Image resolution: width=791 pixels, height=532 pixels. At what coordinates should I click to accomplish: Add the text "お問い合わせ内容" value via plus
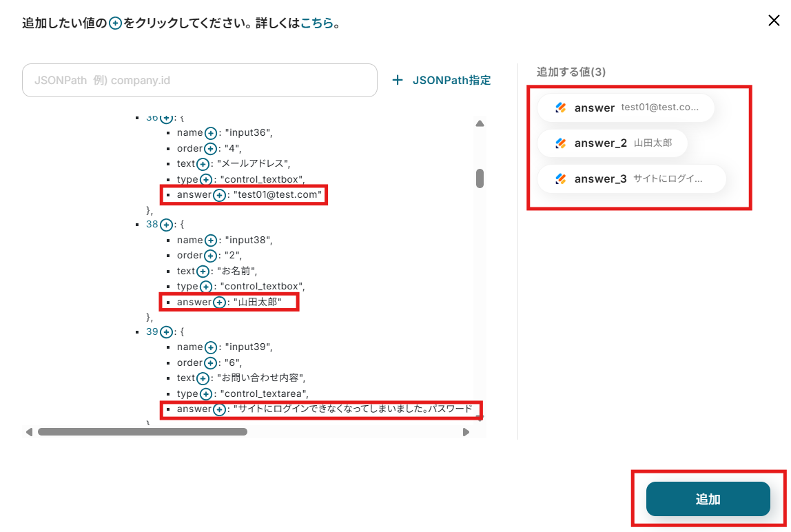tap(203, 378)
